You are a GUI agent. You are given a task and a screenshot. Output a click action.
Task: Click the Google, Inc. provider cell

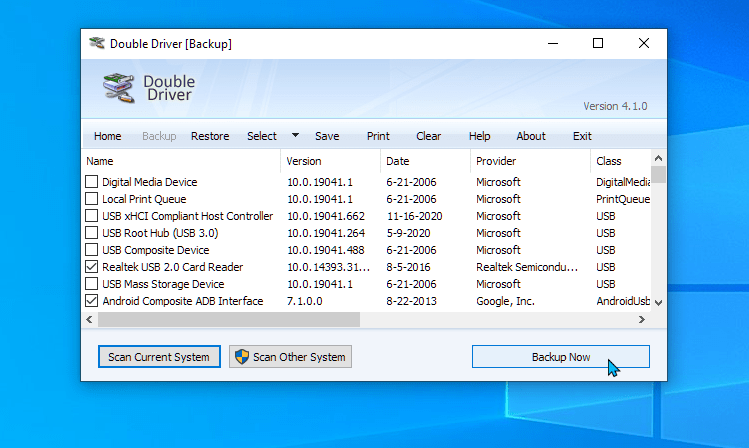(x=505, y=301)
